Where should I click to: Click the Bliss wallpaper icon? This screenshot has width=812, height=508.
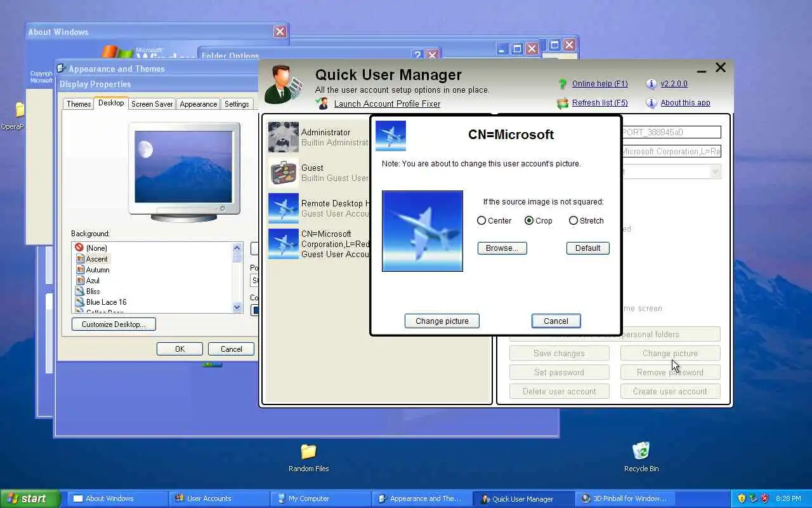(80, 291)
